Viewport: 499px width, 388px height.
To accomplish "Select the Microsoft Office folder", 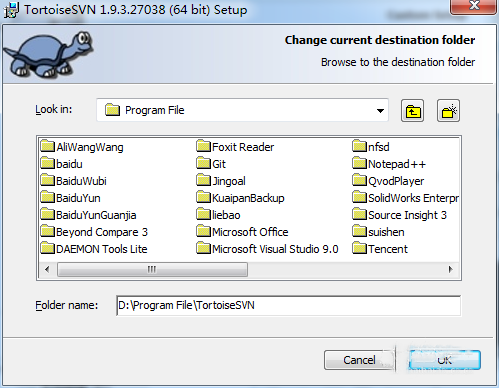I will coord(243,232).
